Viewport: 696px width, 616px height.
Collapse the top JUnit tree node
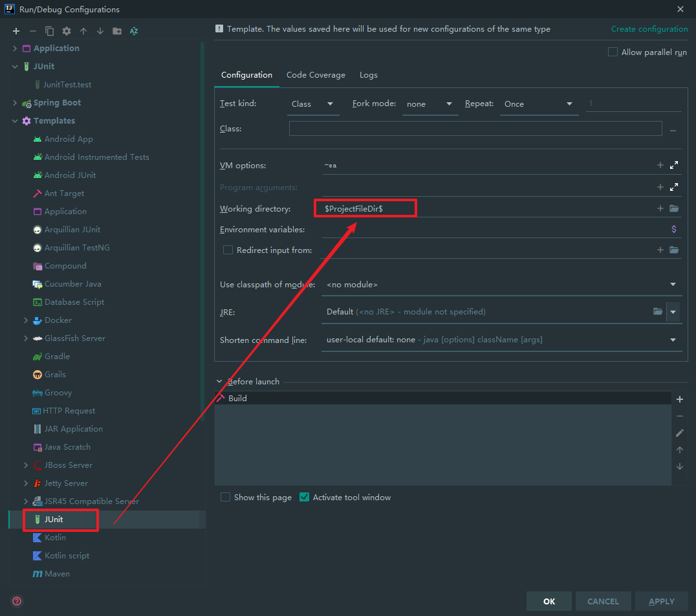pyautogui.click(x=15, y=66)
